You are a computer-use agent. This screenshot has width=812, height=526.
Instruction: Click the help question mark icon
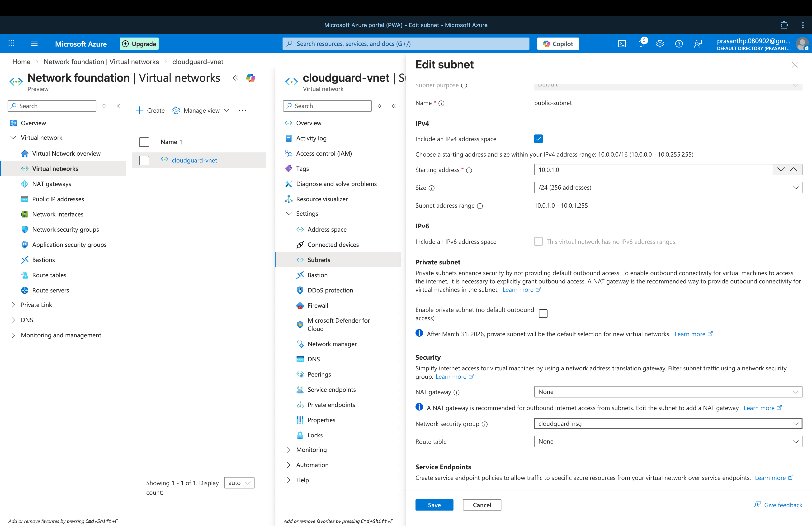click(x=679, y=44)
